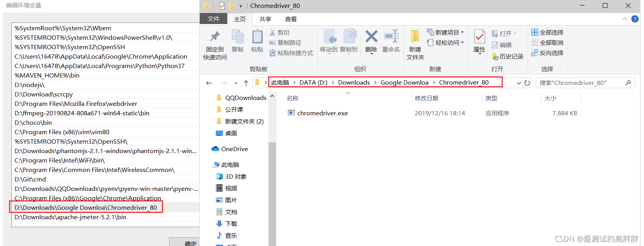Switch to the Share (共享) tab
This screenshot has width=644, height=246.
[265, 19]
